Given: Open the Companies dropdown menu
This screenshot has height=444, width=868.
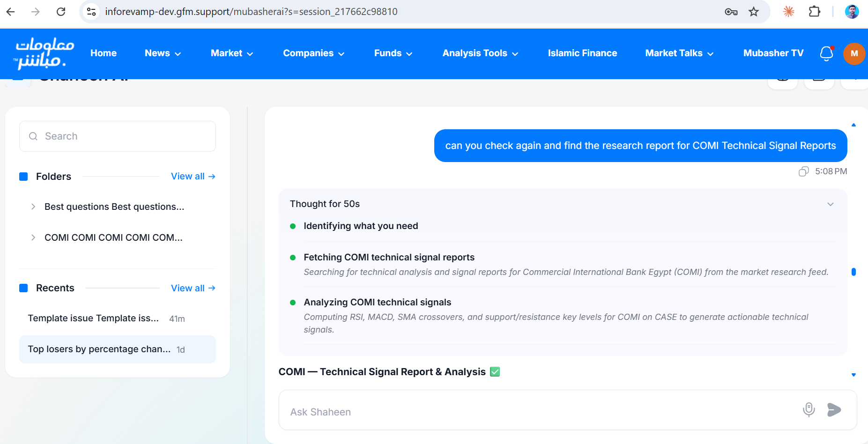Looking at the screenshot, I should [314, 53].
